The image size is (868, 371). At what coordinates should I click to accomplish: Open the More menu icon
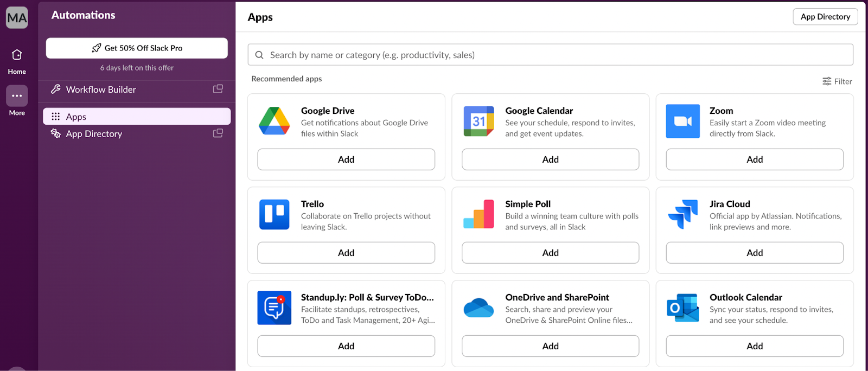click(x=17, y=96)
